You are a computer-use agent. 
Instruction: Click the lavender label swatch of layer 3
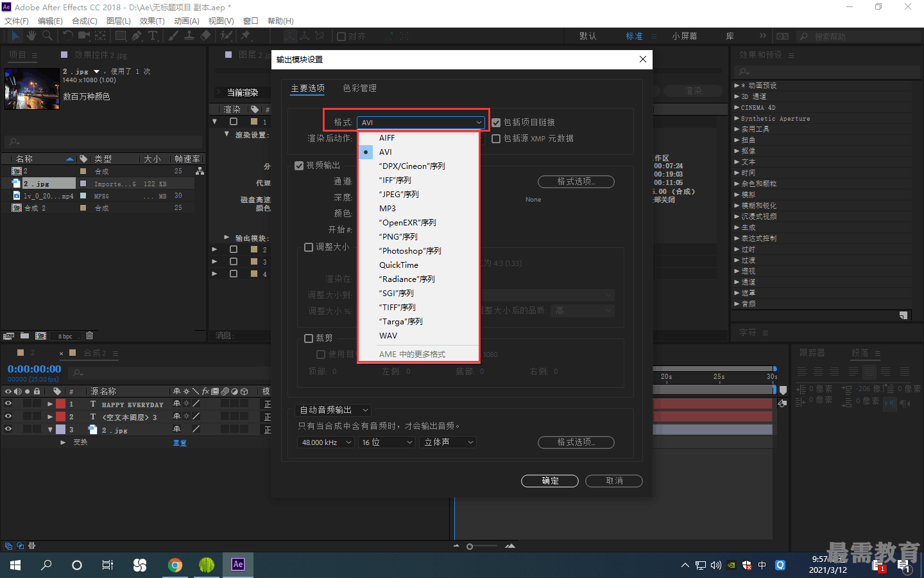click(x=61, y=429)
